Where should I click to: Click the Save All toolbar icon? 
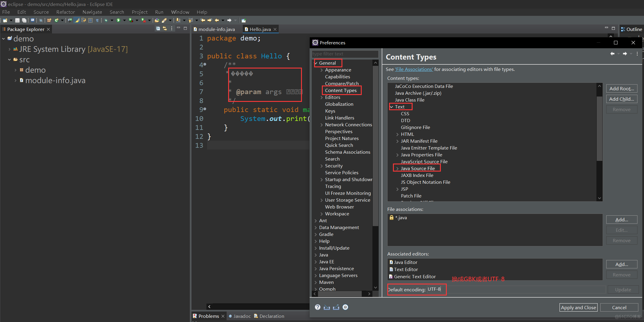pyautogui.click(x=24, y=20)
